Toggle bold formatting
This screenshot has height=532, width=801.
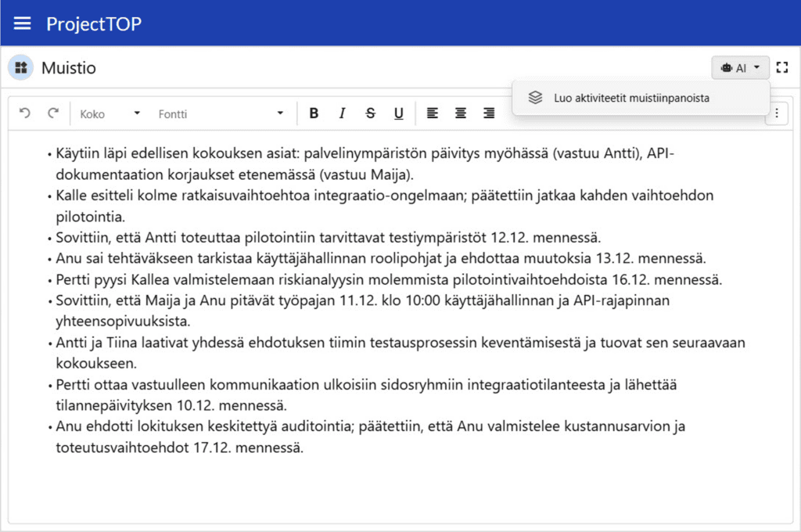[314, 113]
